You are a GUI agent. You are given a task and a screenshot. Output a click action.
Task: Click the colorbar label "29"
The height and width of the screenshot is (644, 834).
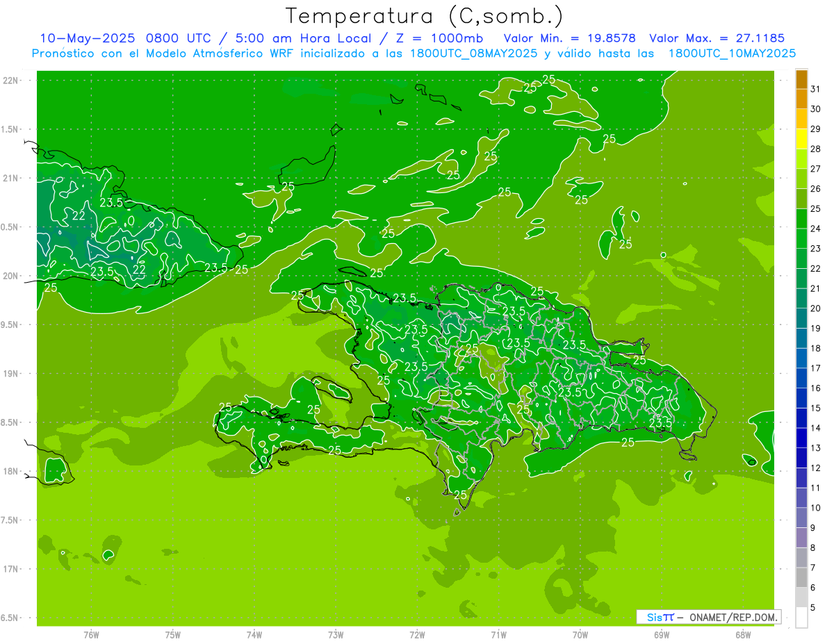(815, 129)
